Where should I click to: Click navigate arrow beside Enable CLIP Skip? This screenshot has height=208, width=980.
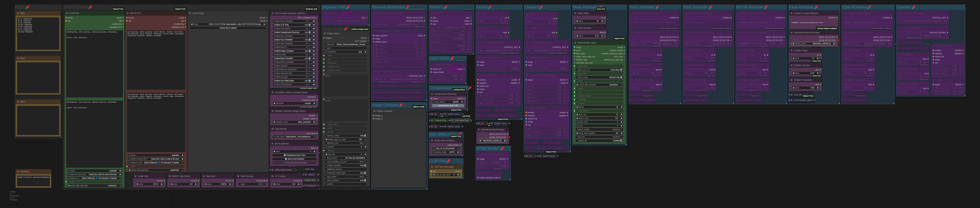coord(314,25)
